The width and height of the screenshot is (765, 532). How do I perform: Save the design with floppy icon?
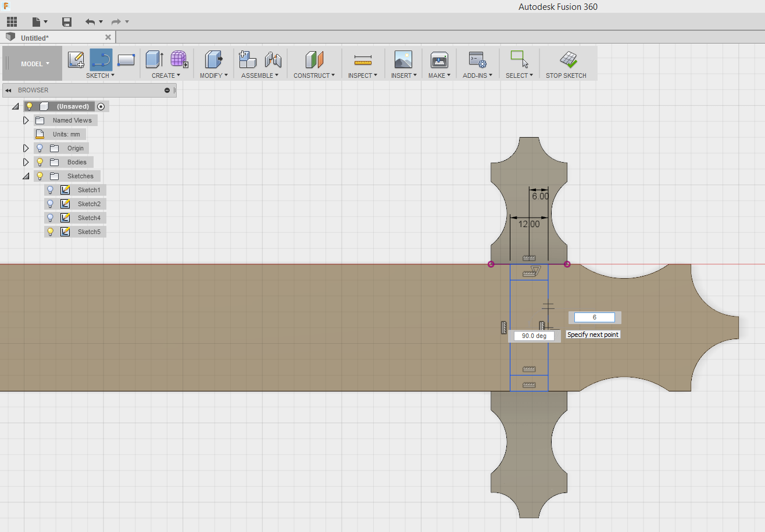coord(67,22)
